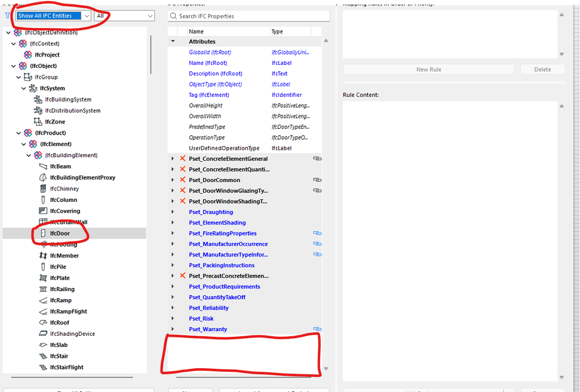The width and height of the screenshot is (580, 392).
Task: Select the IfcCovering icon
Action: (x=43, y=211)
